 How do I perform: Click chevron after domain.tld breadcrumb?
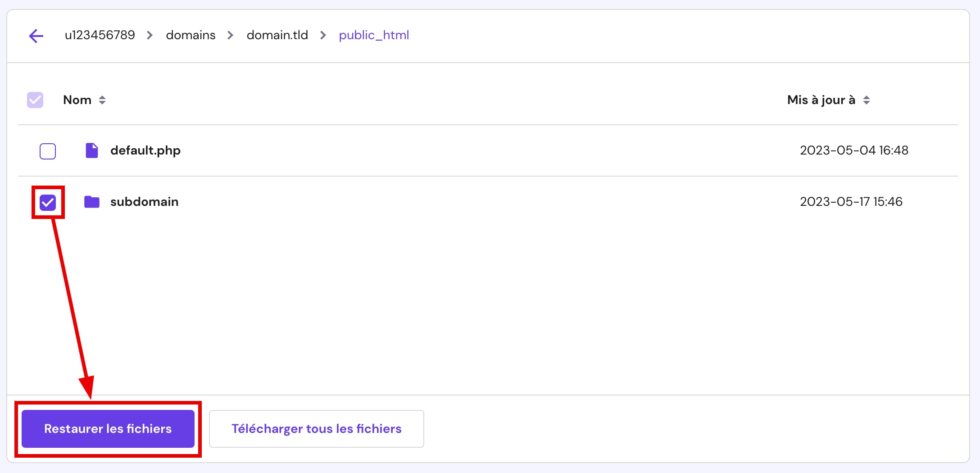[x=323, y=35]
